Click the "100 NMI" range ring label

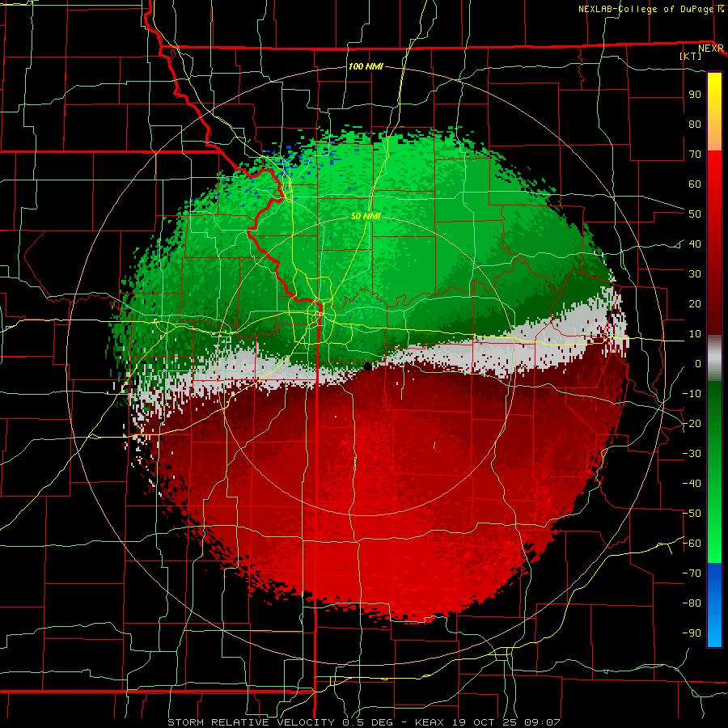coord(366,66)
